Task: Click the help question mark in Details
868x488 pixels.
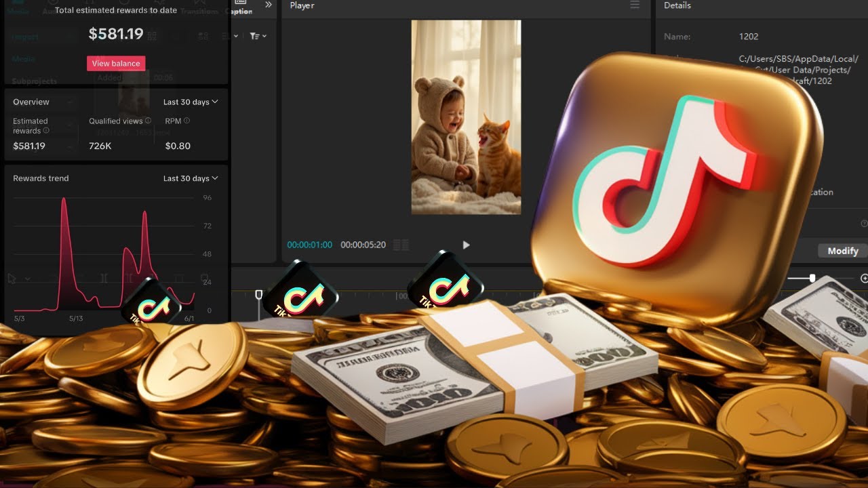Action: [864, 223]
